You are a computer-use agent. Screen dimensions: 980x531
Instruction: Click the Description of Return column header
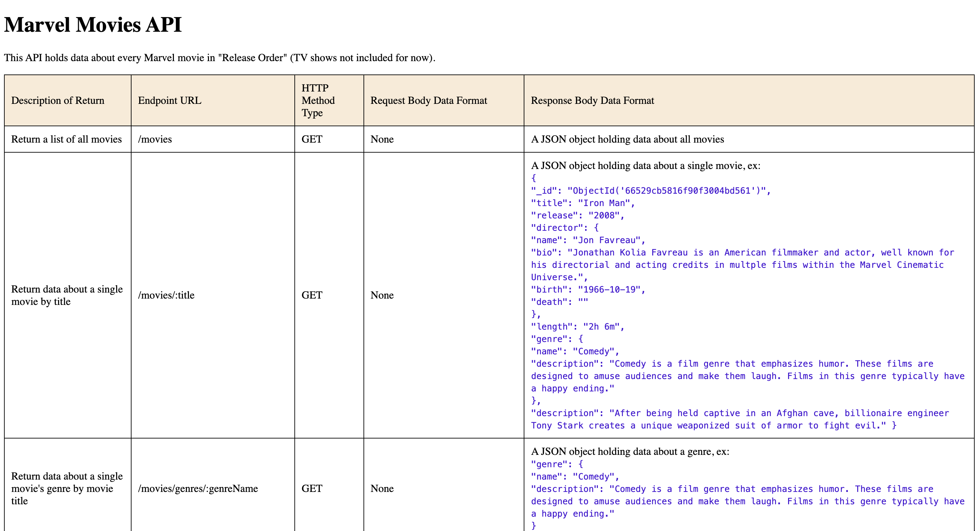(x=57, y=101)
